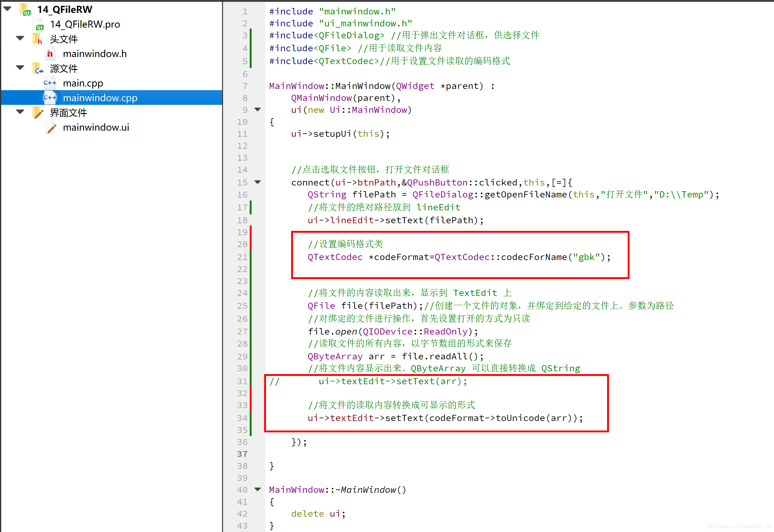Image resolution: width=774 pixels, height=532 pixels.
Task: Click the C++ file icon beside mainwindow.cpp
Action: [x=50, y=98]
